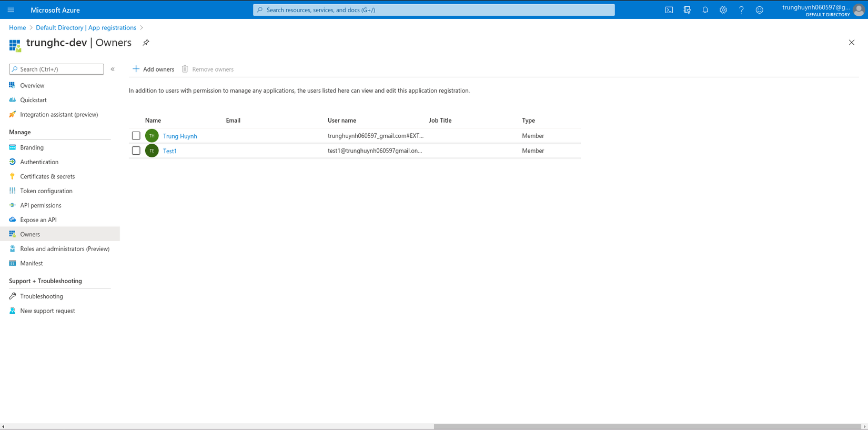This screenshot has height=430, width=868.
Task: Collapse the left navigation menu
Action: [x=113, y=69]
